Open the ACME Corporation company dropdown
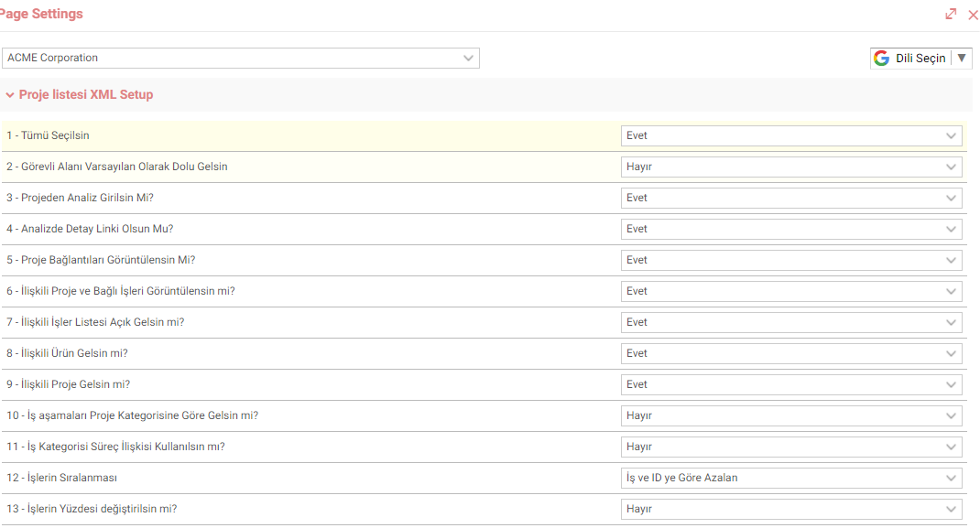Screen dimensions: 980x528 (x=241, y=58)
